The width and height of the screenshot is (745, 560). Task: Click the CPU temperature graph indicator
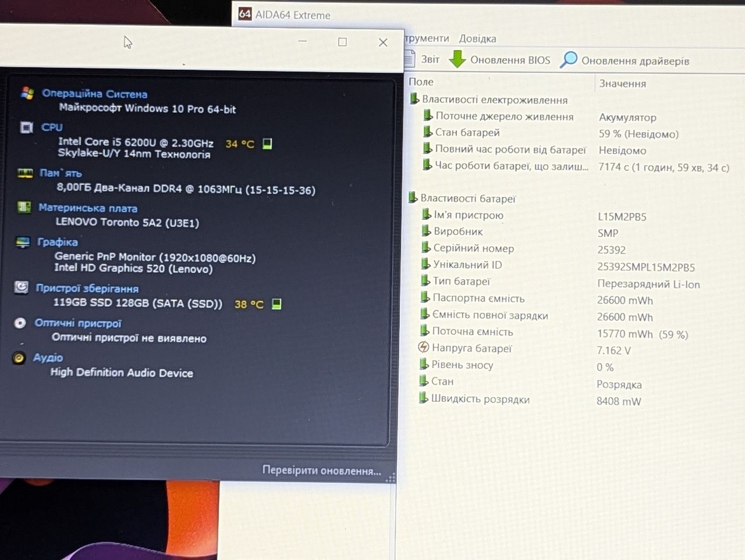click(x=267, y=143)
